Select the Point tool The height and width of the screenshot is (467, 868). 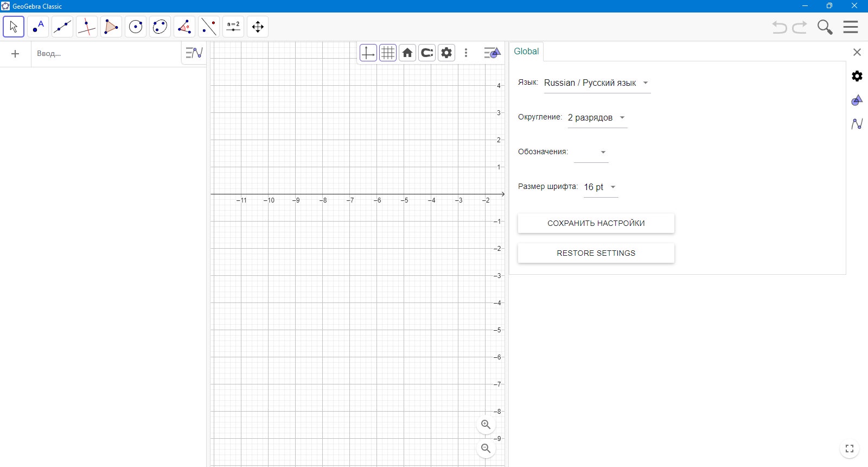[x=38, y=27]
